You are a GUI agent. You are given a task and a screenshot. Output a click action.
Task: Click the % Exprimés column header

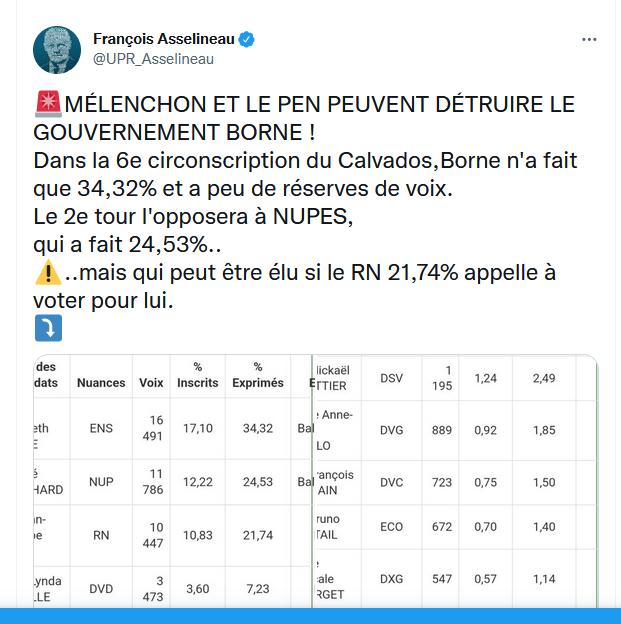click(258, 375)
